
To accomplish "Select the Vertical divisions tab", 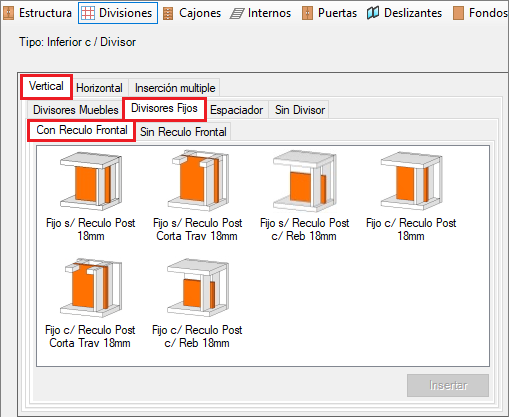I will [46, 86].
